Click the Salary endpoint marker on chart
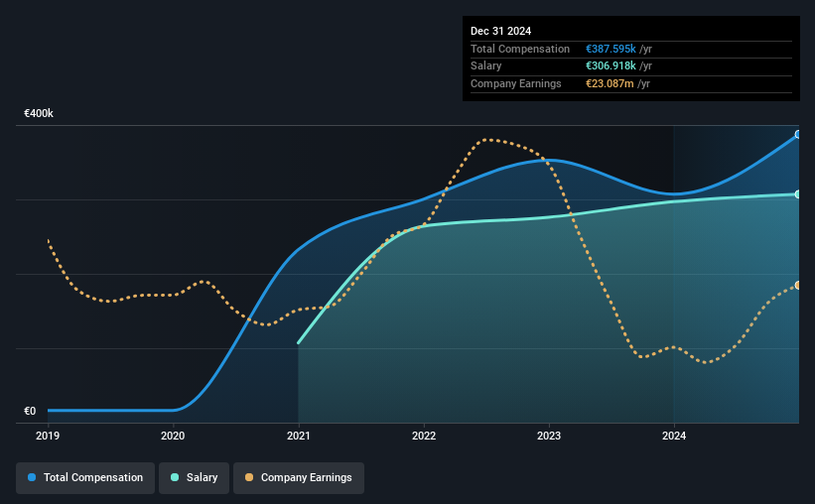Image resolution: width=815 pixels, height=504 pixels. (x=798, y=194)
